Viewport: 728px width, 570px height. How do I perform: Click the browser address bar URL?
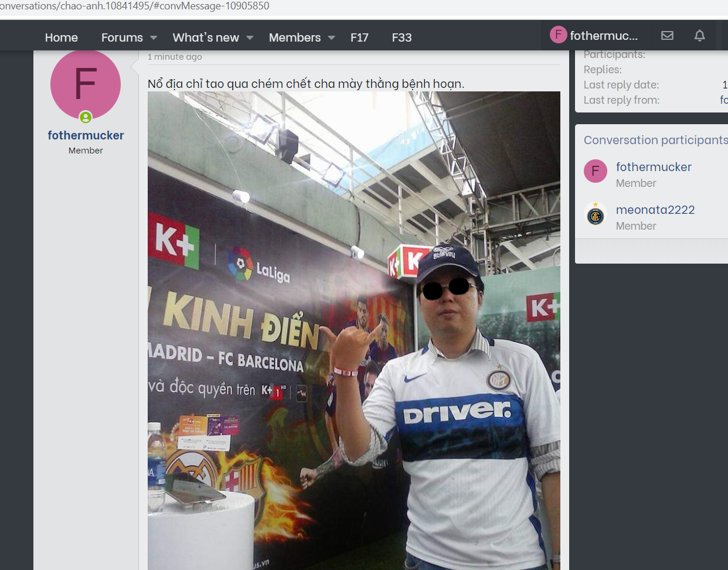coord(135,6)
